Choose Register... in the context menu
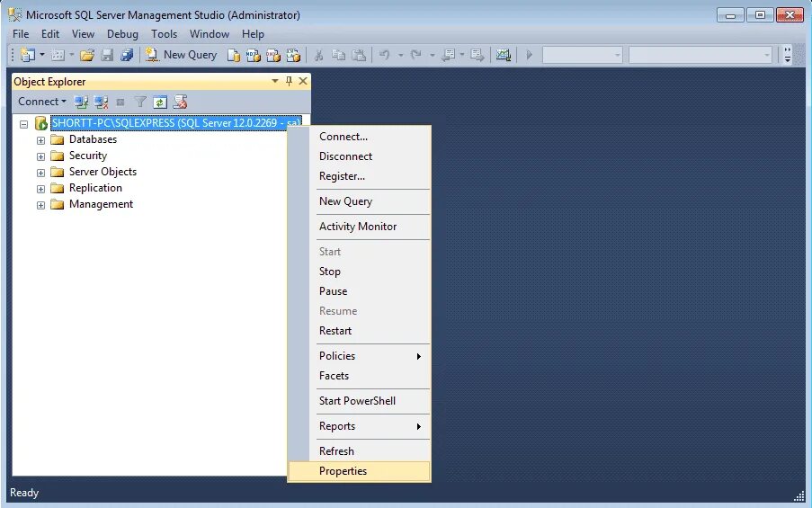Viewport: 812px width, 508px height. [x=359, y=176]
